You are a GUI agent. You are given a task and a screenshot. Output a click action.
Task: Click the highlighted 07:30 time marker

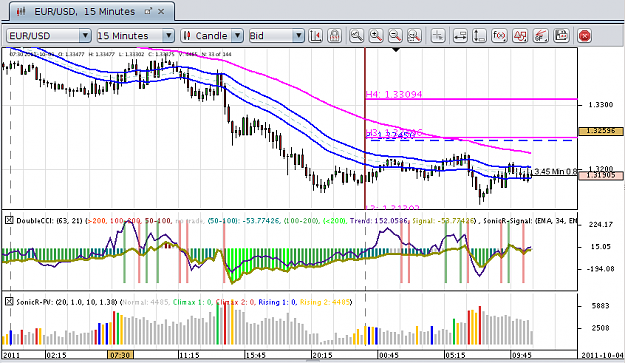(x=120, y=355)
